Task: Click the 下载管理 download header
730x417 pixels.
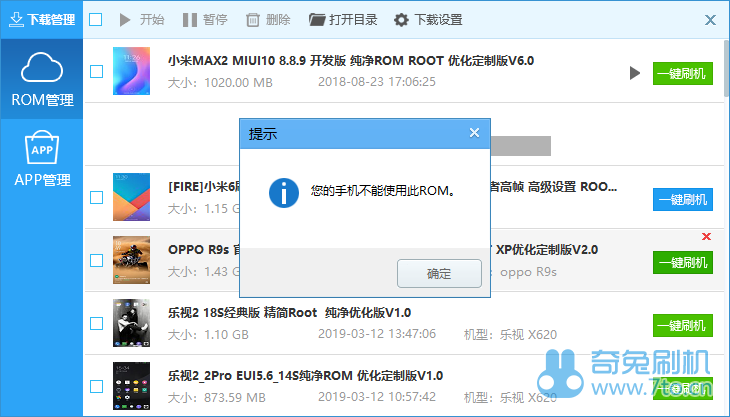Action: (x=42, y=20)
